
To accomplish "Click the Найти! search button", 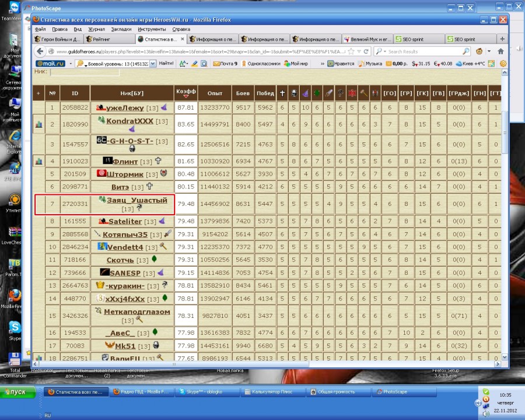I will click(166, 63).
